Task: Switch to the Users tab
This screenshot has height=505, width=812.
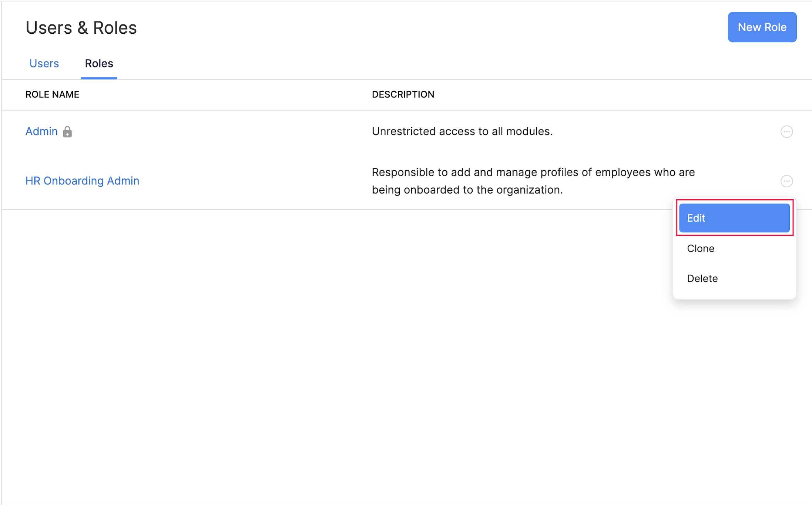Action: tap(44, 63)
